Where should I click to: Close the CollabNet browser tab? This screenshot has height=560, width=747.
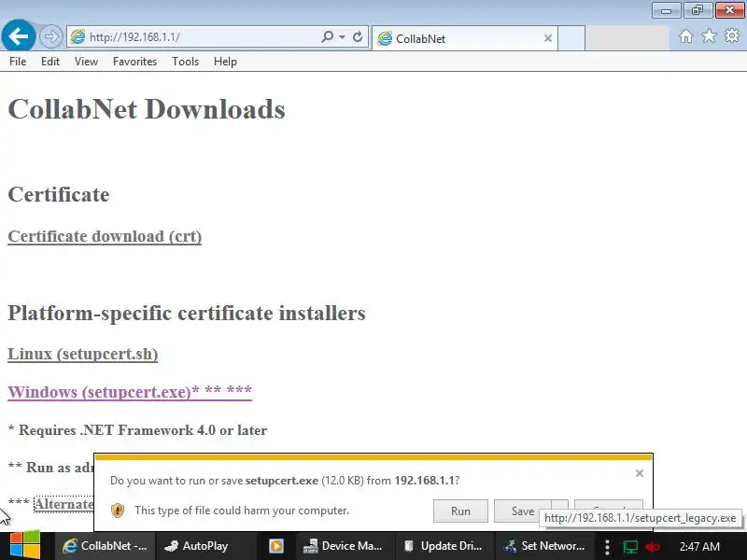point(548,38)
